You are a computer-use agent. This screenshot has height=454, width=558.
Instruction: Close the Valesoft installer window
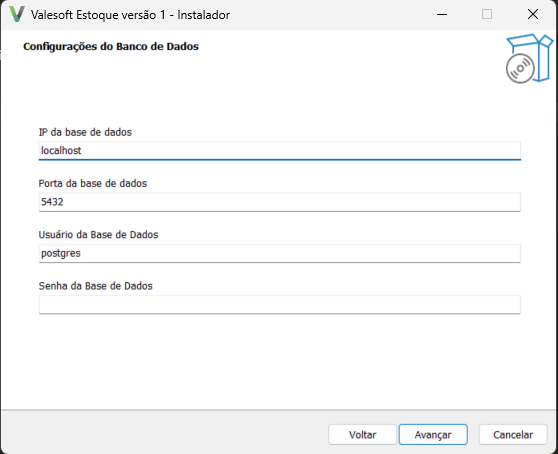click(x=533, y=14)
